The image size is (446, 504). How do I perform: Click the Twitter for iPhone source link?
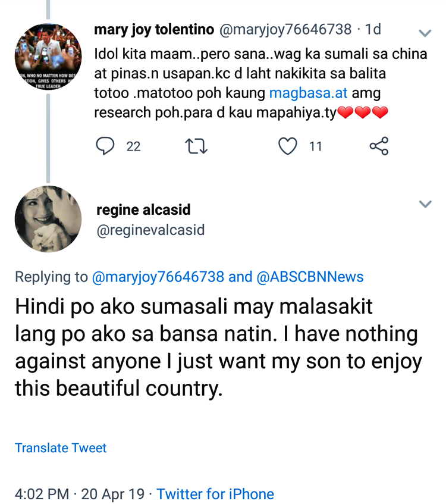point(215,494)
